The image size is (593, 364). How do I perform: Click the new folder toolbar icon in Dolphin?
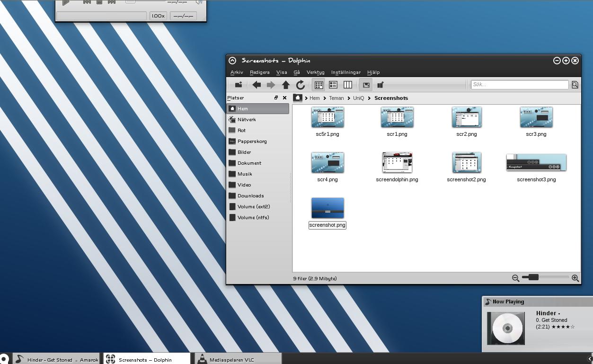(x=239, y=85)
